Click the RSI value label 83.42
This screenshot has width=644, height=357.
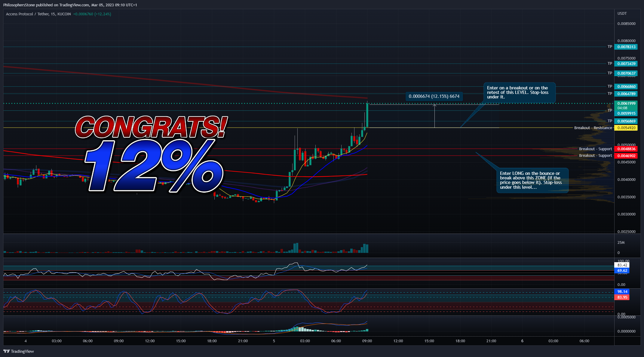pos(622,265)
